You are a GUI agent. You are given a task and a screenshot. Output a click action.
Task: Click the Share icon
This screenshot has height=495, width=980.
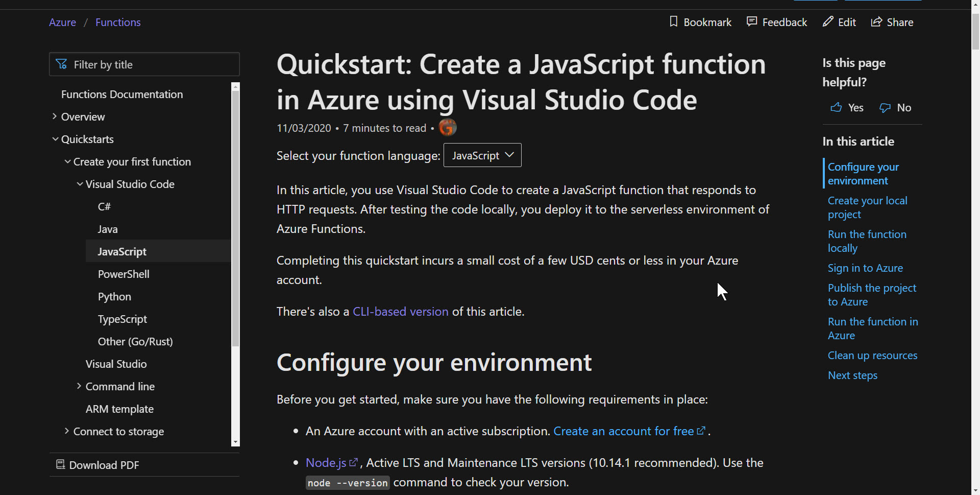[876, 21]
